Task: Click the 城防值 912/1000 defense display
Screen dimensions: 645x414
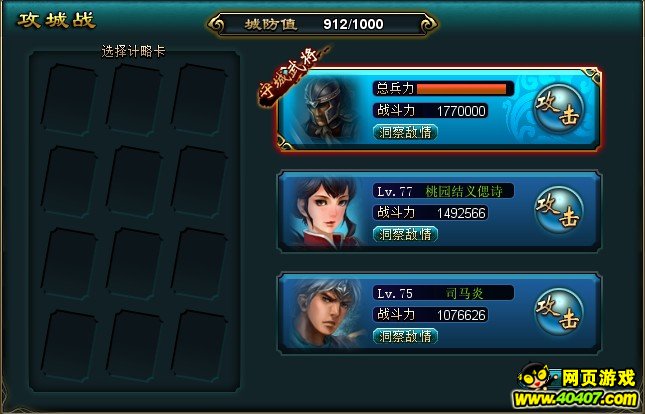Action: 322,24
